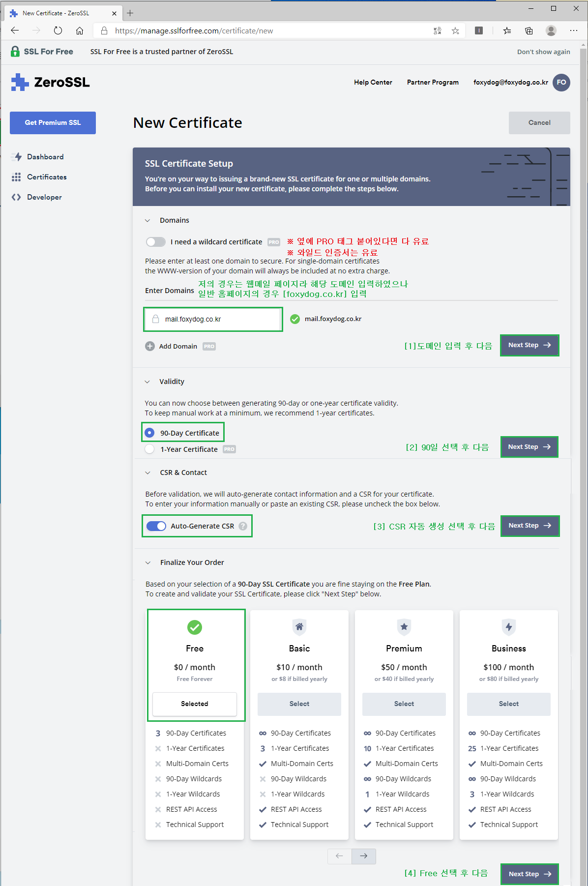Click the right arrow plan pager
Viewport: 588px width, 886px height.
[x=364, y=856]
